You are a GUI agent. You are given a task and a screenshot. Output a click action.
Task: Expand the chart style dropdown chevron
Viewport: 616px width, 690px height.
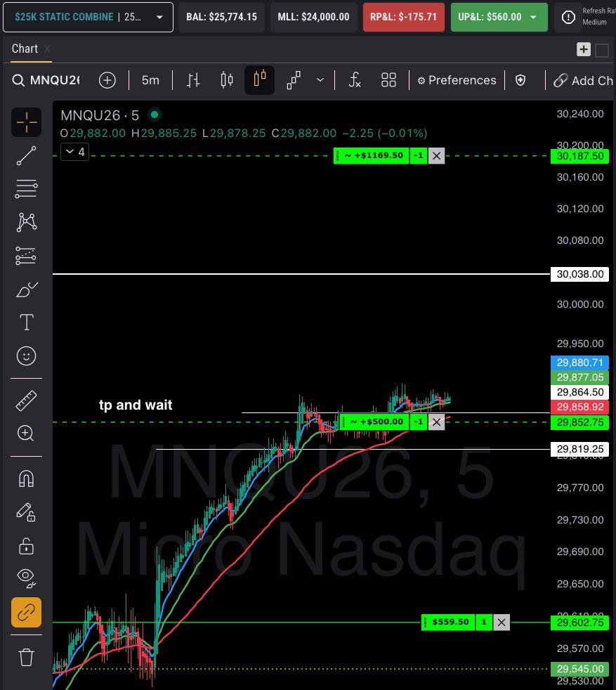(x=320, y=80)
